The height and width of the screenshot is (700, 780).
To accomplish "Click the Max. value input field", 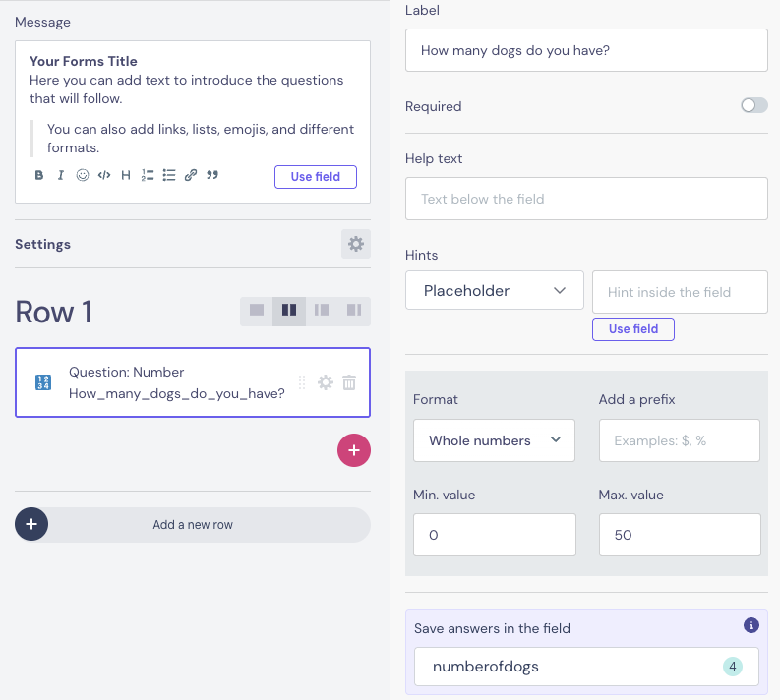I will [680, 535].
